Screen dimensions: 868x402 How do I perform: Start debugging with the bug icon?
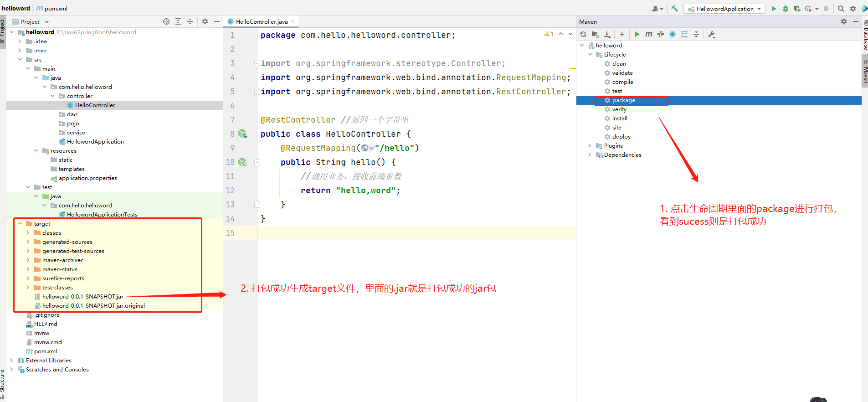786,9
